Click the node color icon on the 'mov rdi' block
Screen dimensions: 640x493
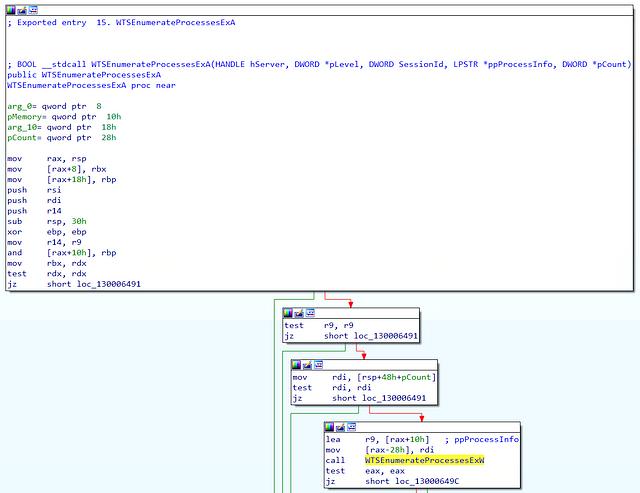[296, 365]
